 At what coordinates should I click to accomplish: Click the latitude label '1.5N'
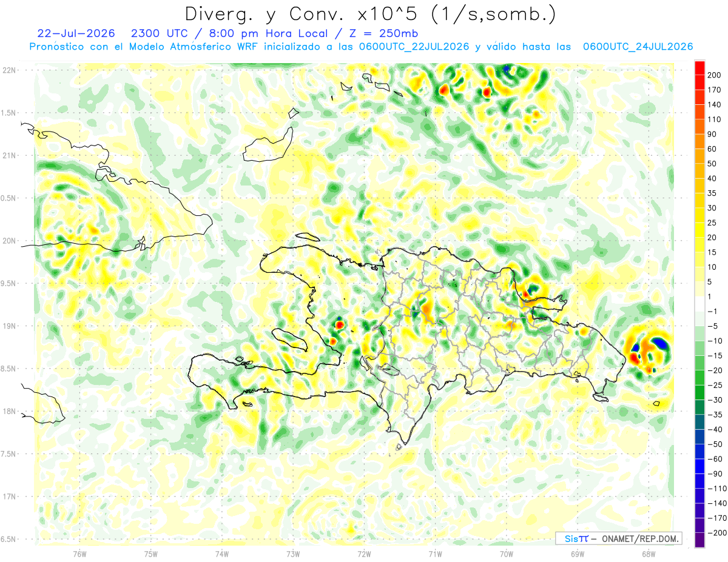coord(9,113)
